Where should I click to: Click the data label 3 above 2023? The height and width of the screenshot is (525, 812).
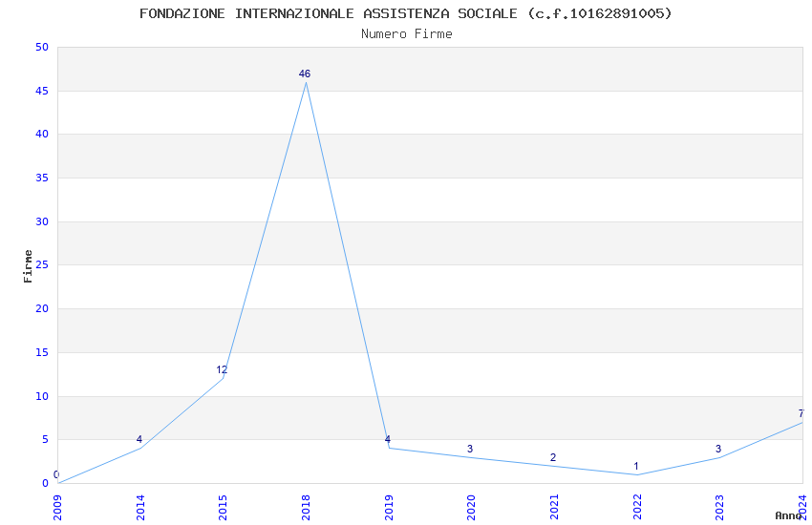[718, 449]
